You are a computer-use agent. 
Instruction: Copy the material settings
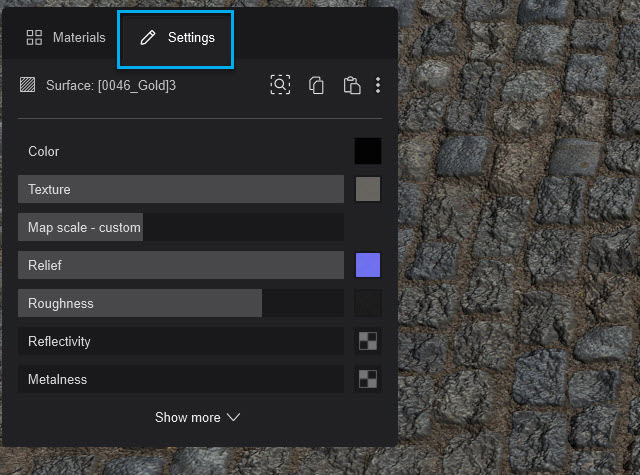[x=317, y=85]
